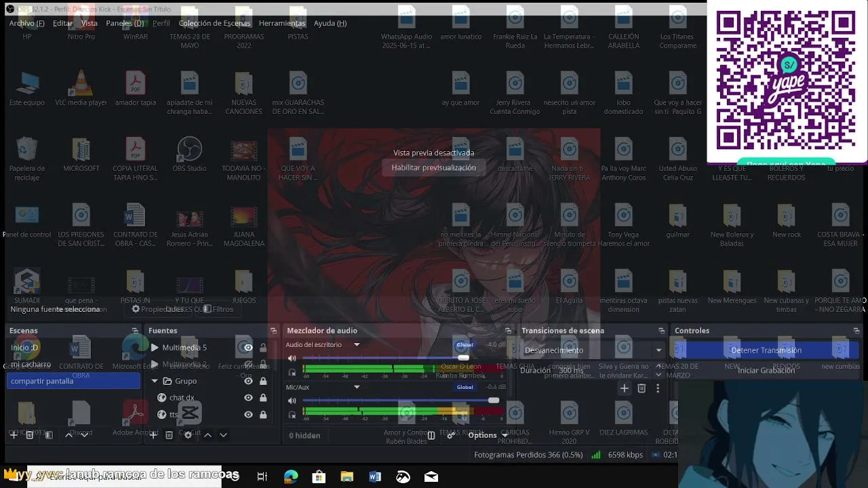Open Propiedades for selected source
Screen dimensions: 868x488
tap(158, 309)
